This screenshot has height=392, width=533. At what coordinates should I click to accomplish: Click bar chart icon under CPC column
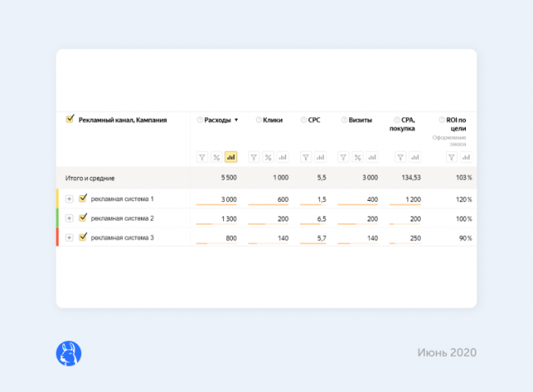tap(320, 157)
